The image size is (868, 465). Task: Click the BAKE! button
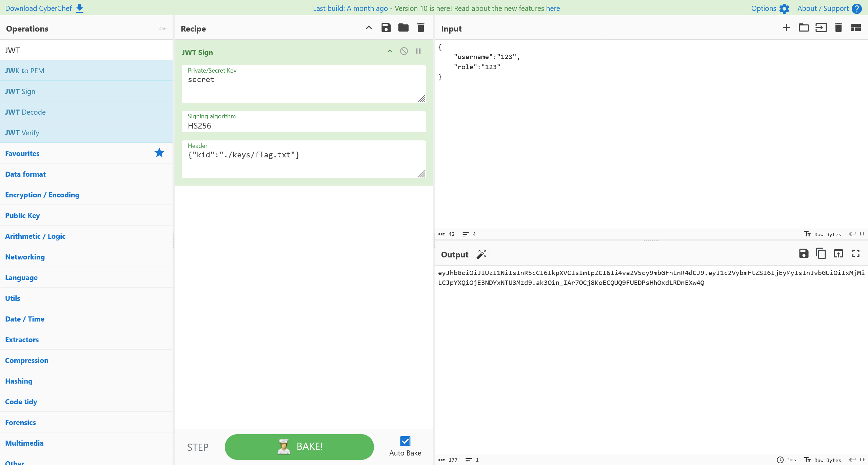299,447
